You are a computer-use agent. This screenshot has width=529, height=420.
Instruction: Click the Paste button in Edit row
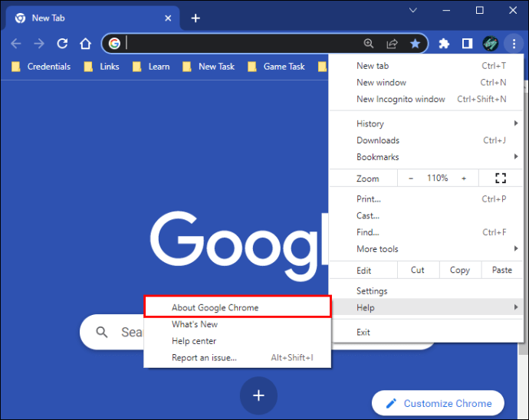pos(502,271)
